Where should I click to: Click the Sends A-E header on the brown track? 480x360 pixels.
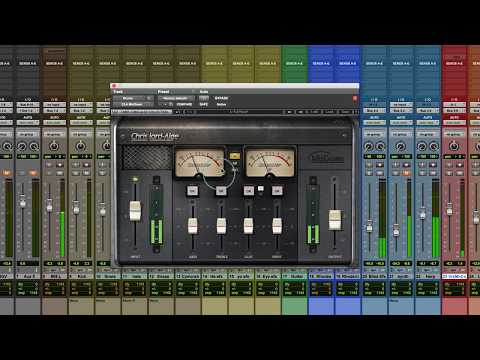coord(54,63)
